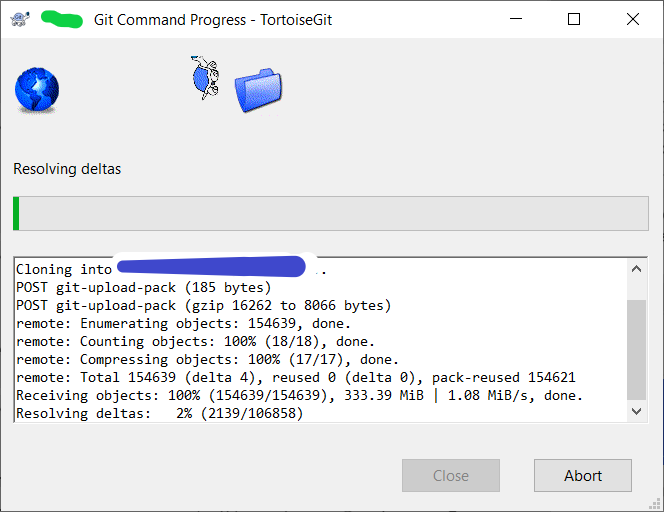Click the "Resolving deltas: 2%" log line

(x=160, y=413)
